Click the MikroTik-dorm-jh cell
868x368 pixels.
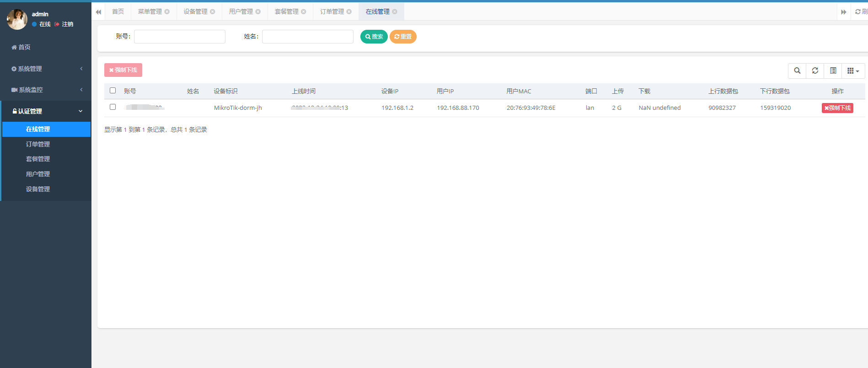pyautogui.click(x=238, y=108)
